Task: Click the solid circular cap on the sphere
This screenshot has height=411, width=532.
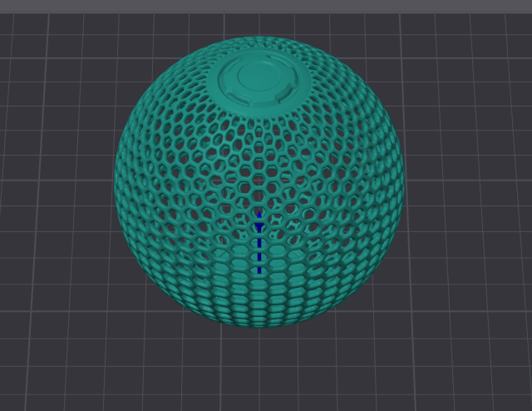Action: (259, 82)
